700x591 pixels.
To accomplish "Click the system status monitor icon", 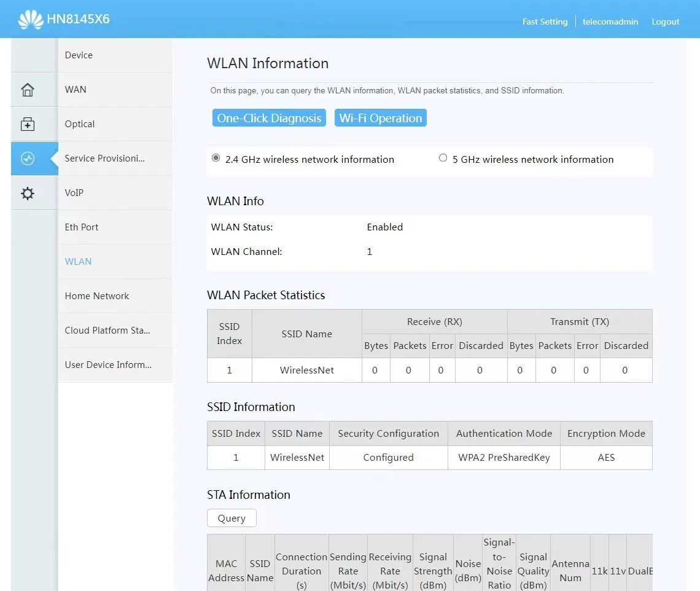I will click(x=28, y=159).
